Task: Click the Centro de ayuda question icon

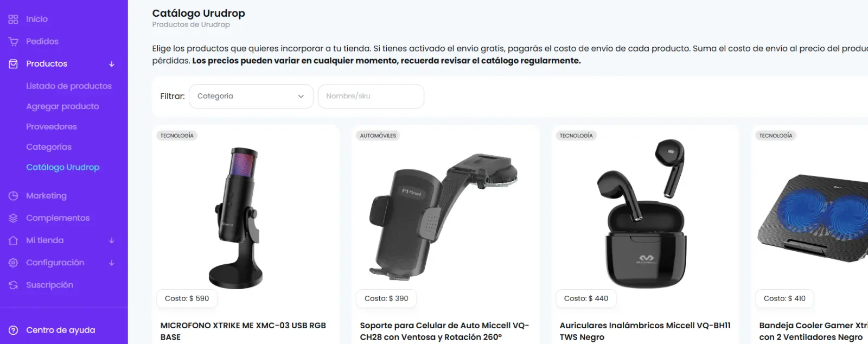Action: click(13, 330)
